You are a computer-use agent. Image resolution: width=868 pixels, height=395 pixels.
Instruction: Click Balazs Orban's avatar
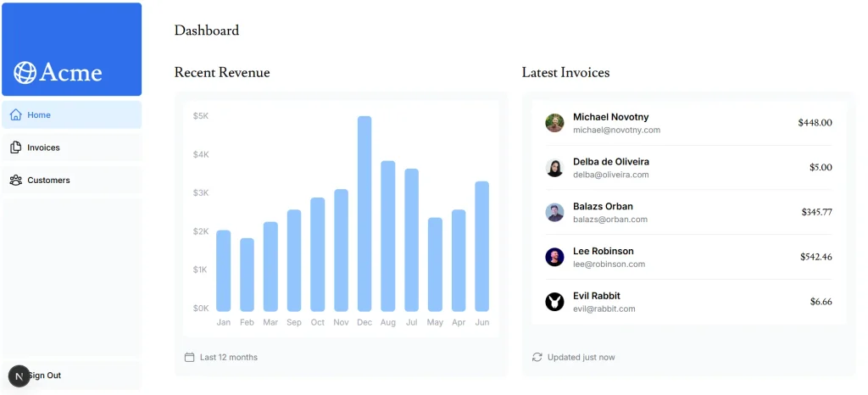pyautogui.click(x=554, y=213)
